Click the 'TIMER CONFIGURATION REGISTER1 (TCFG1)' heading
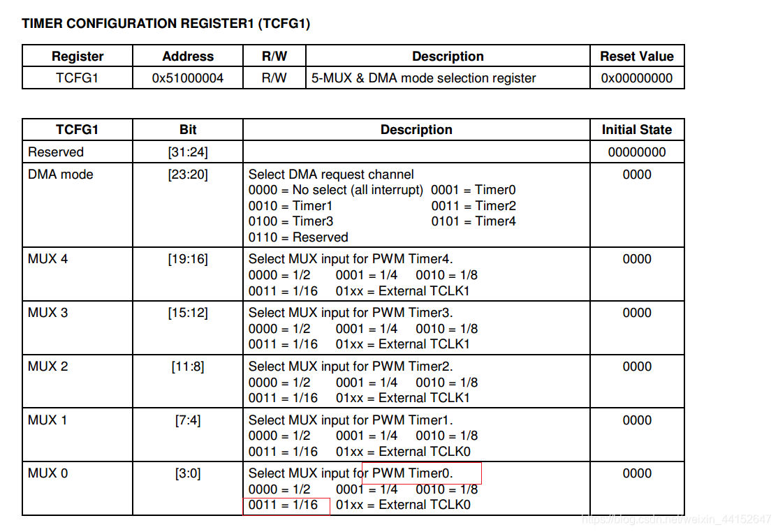The image size is (778, 532). click(166, 24)
